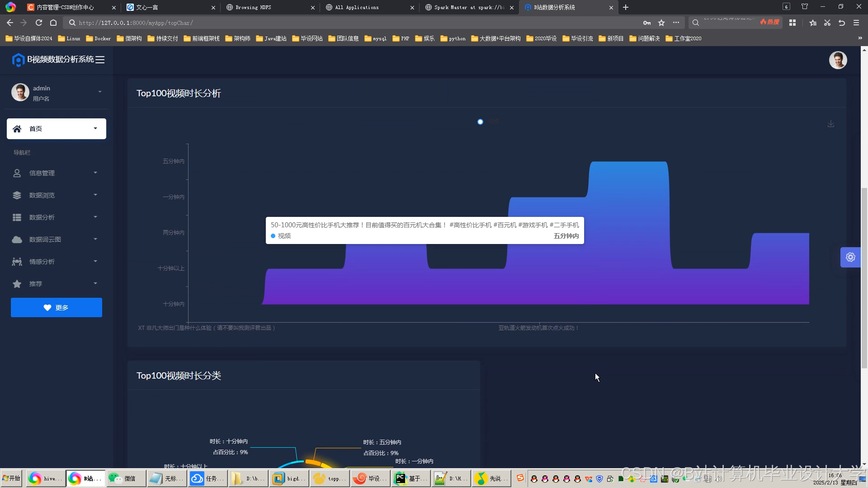Open the mysql bookmarks folder

click(x=376, y=38)
